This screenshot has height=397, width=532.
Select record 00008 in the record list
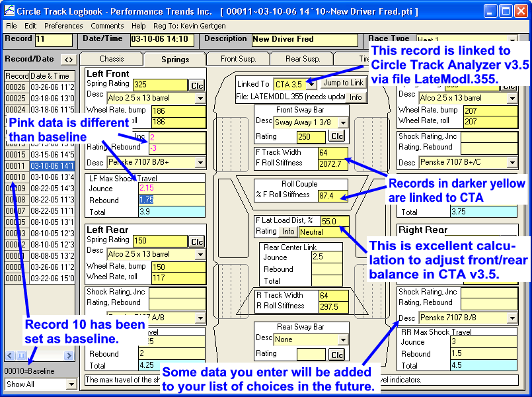coord(40,200)
